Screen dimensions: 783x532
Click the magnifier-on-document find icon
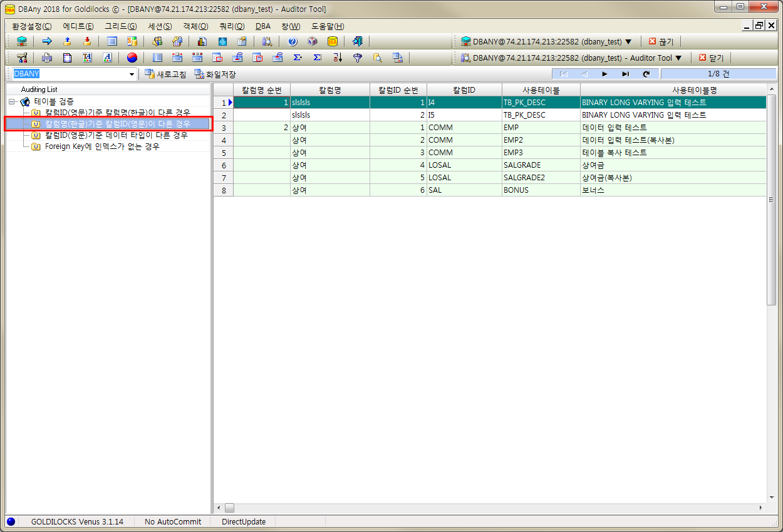coord(378,58)
